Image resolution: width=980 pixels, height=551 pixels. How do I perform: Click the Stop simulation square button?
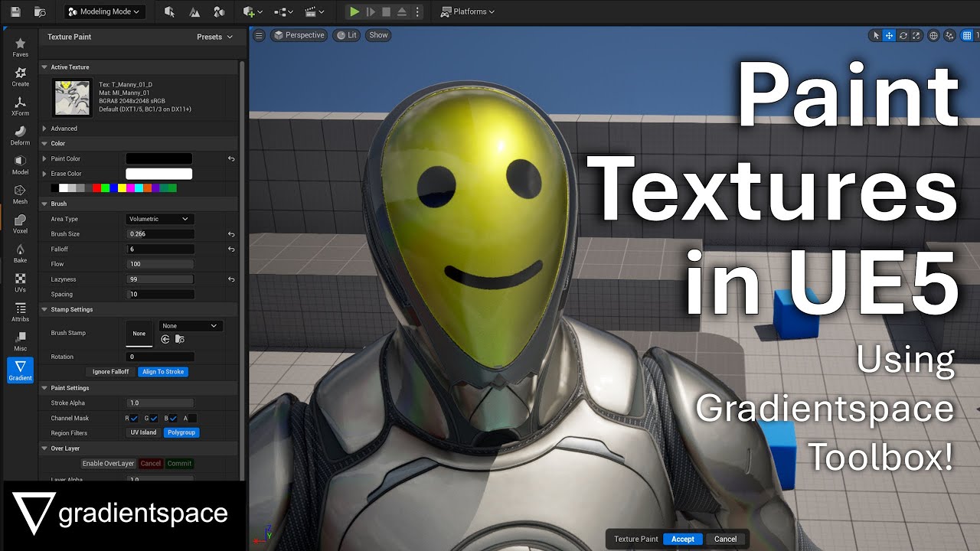click(x=386, y=11)
